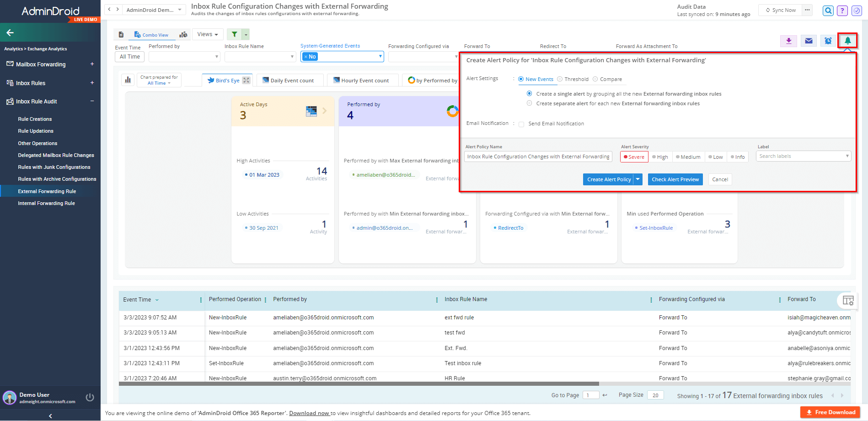
Task: Click the Go to Page input field
Action: (590, 394)
